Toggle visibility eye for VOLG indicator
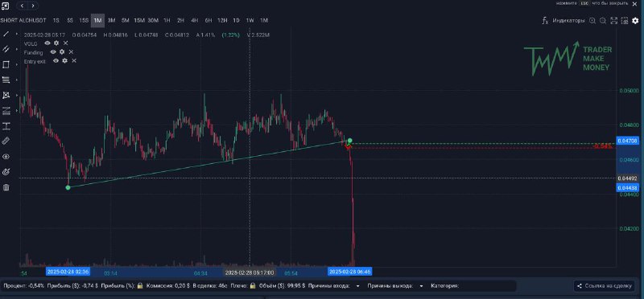 (47, 43)
